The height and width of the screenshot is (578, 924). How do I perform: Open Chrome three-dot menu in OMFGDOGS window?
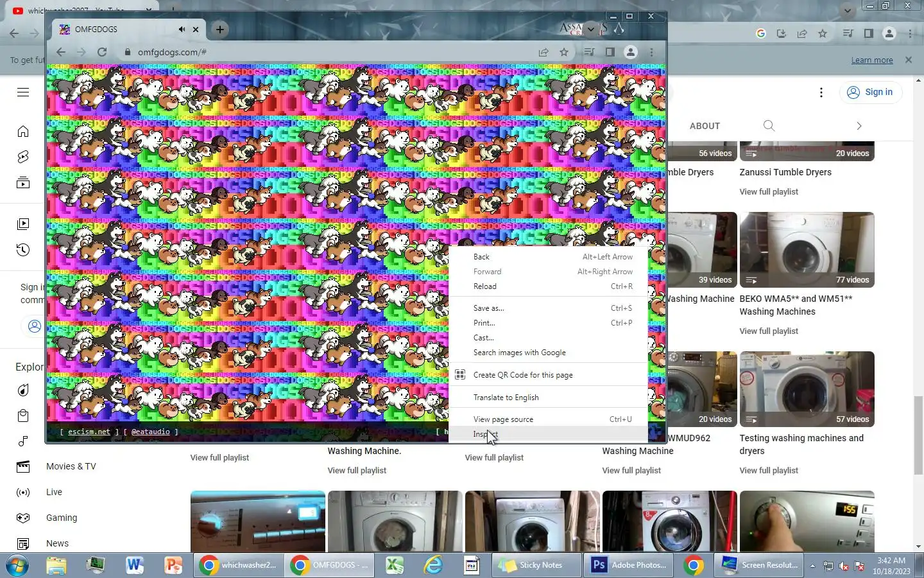(651, 52)
